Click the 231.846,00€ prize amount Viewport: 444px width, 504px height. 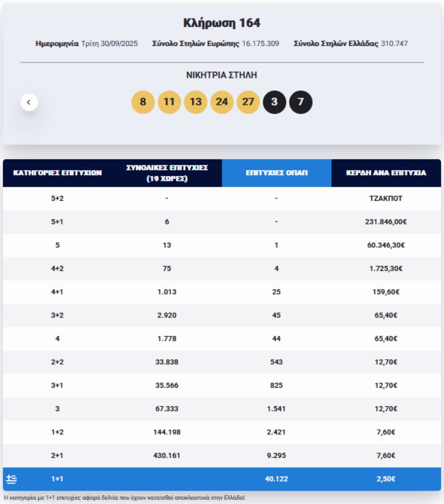[x=386, y=222]
